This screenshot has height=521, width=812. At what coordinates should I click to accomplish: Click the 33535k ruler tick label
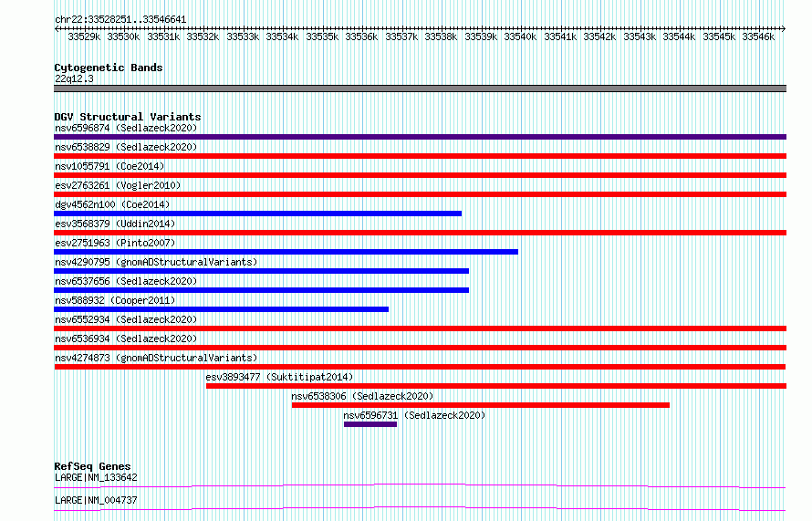point(322,37)
